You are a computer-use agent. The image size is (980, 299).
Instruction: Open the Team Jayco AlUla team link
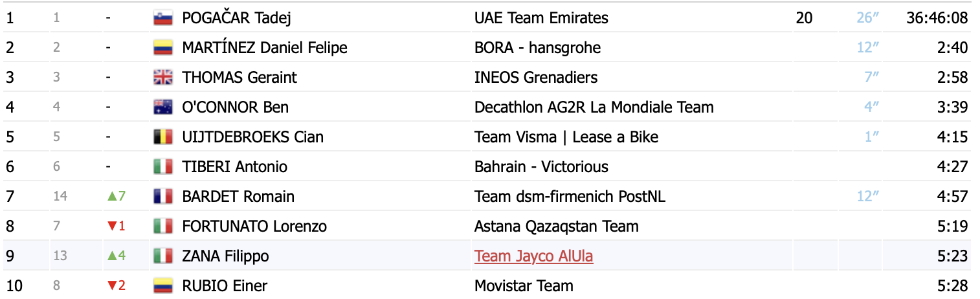(x=533, y=256)
